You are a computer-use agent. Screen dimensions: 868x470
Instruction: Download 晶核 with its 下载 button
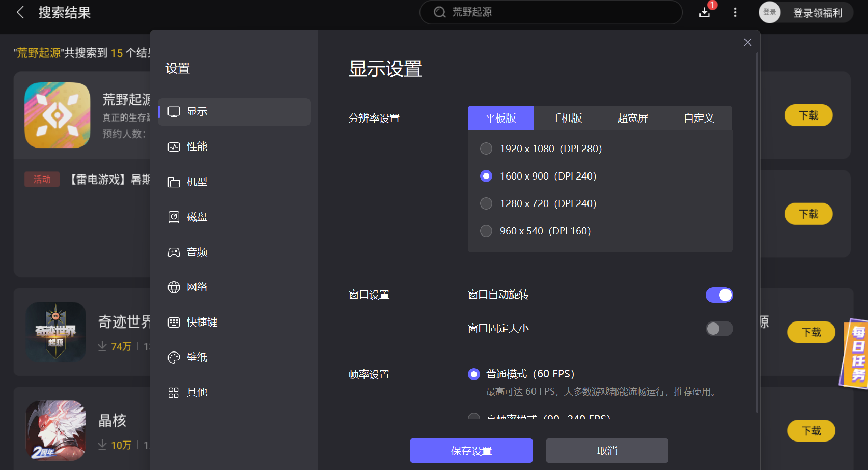(x=811, y=431)
